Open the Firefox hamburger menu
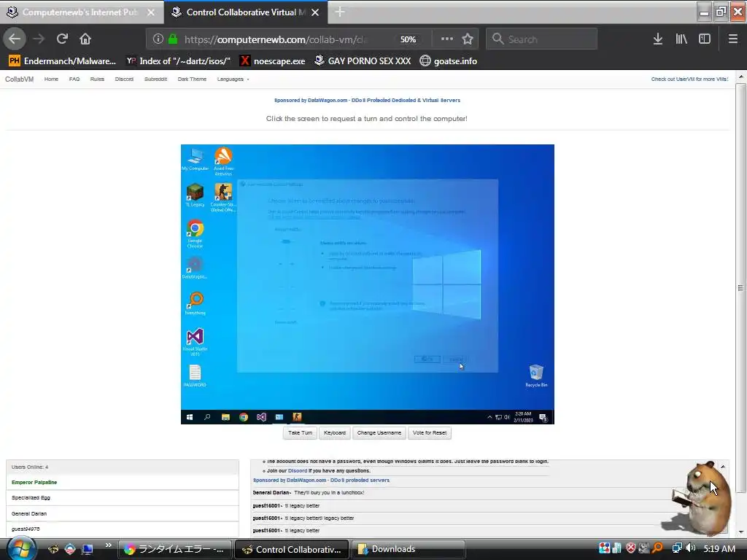Screen dimensions: 747x560 pyautogui.click(x=733, y=39)
